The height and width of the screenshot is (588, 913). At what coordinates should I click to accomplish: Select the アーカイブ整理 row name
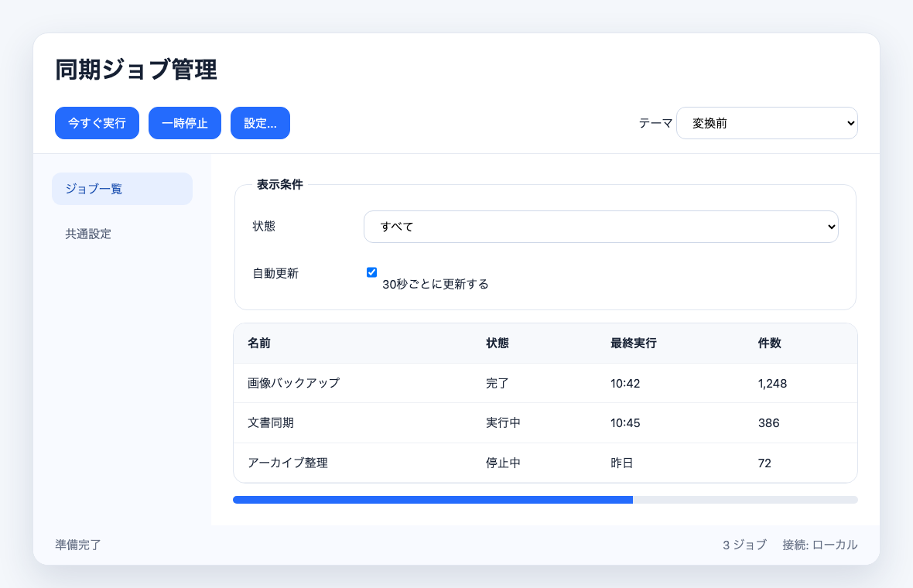pyautogui.click(x=288, y=463)
